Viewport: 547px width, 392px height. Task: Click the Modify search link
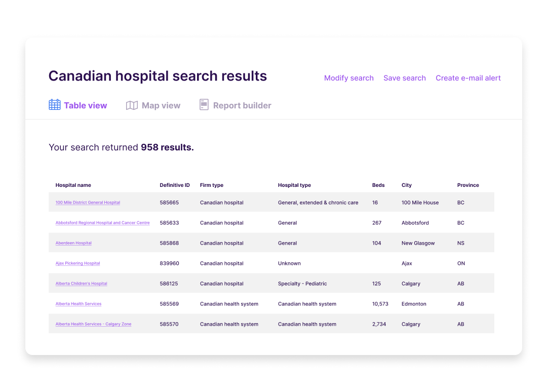(x=349, y=78)
